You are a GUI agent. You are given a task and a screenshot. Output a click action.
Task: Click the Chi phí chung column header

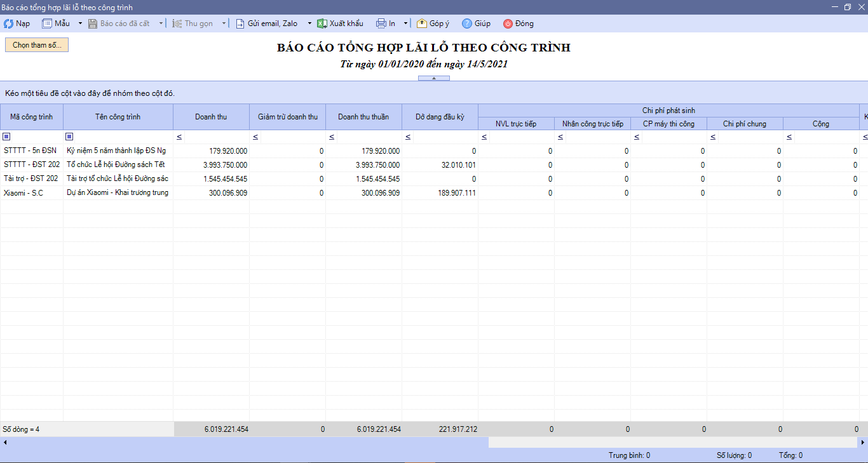point(745,124)
